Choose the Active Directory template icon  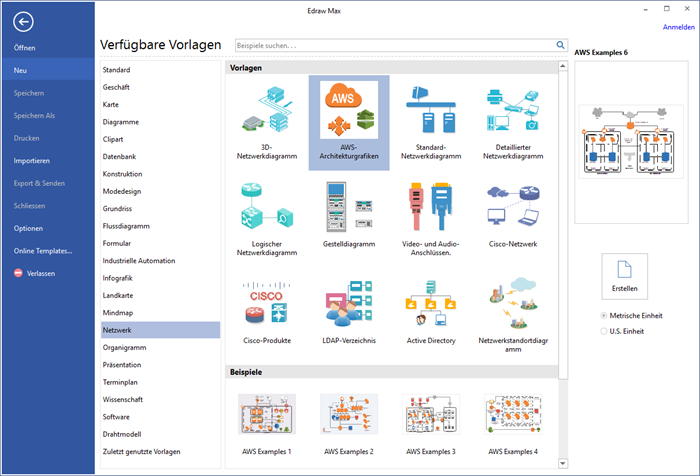pyautogui.click(x=431, y=303)
